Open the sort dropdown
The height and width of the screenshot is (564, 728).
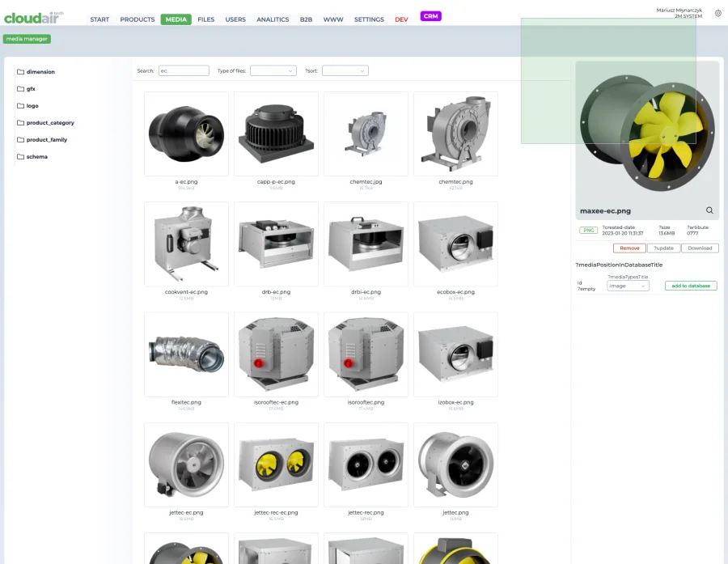click(x=345, y=70)
